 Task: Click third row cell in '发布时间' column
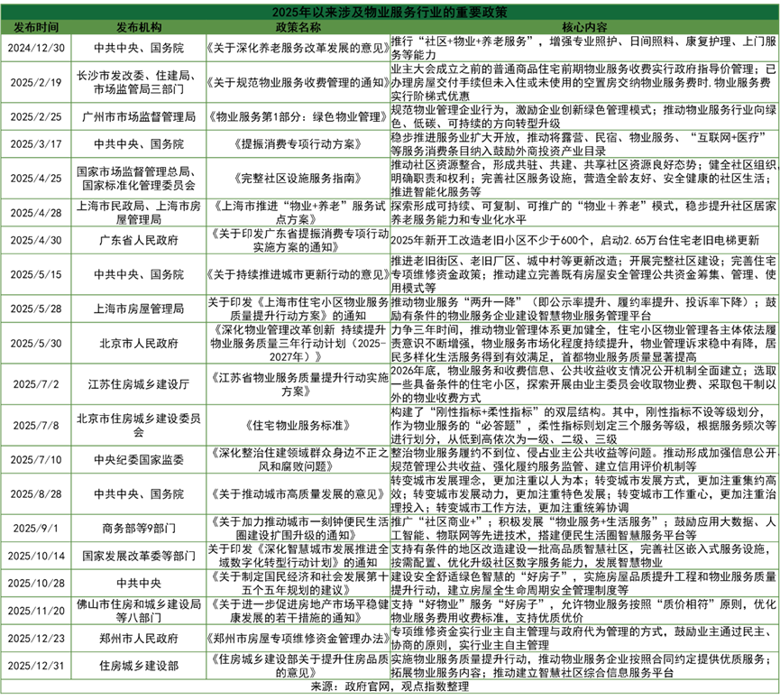coord(36,116)
